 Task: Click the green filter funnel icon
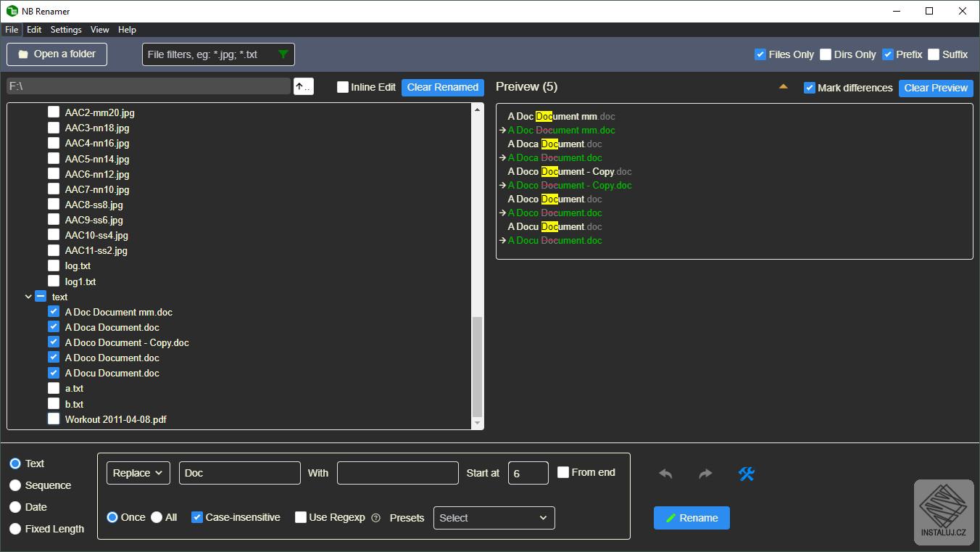point(283,54)
